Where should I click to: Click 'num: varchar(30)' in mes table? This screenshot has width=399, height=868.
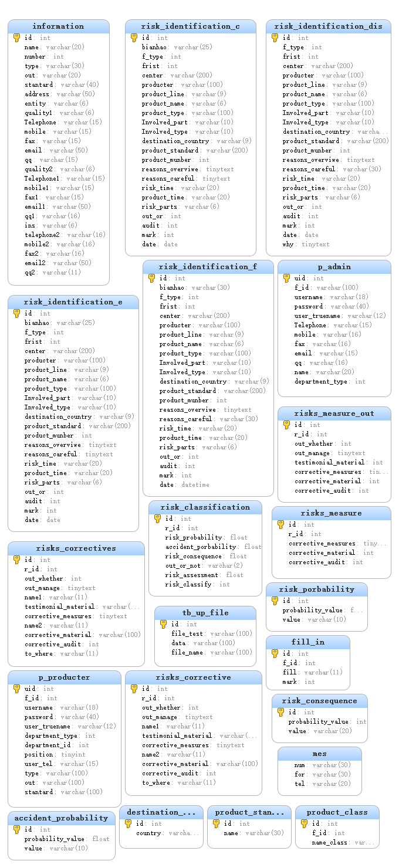click(323, 765)
